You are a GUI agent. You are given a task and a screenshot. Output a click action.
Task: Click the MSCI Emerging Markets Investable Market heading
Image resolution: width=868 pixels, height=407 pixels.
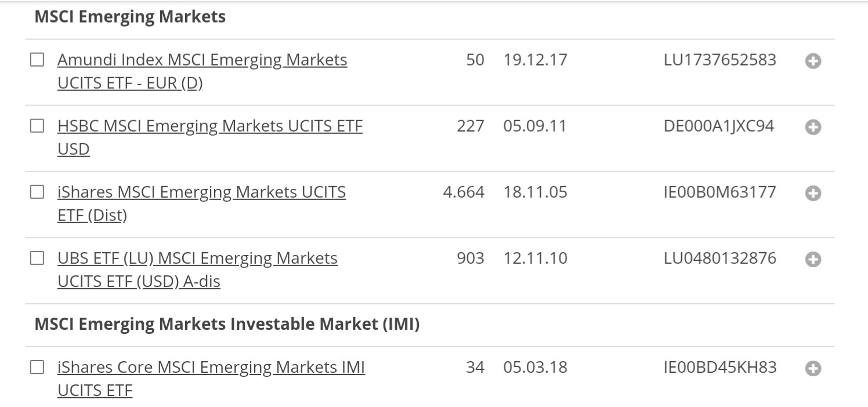pyautogui.click(x=227, y=324)
